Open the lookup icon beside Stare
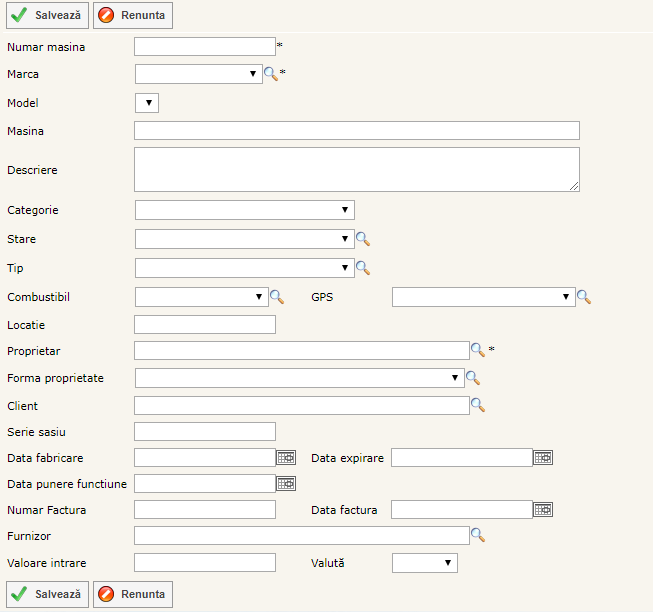This screenshot has width=653, height=612. tap(363, 239)
